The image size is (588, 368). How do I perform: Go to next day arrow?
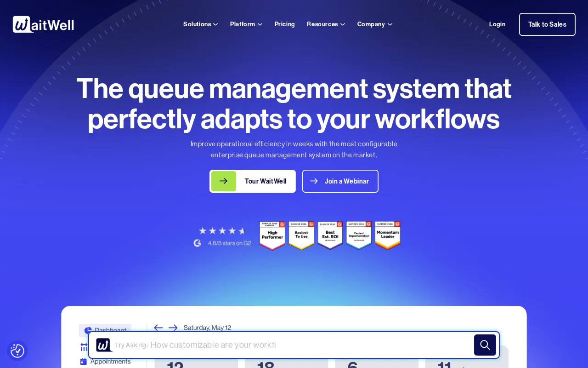click(173, 328)
